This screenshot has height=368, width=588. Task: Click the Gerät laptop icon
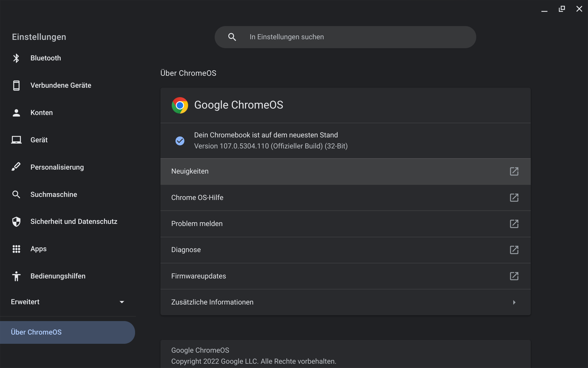(16, 140)
